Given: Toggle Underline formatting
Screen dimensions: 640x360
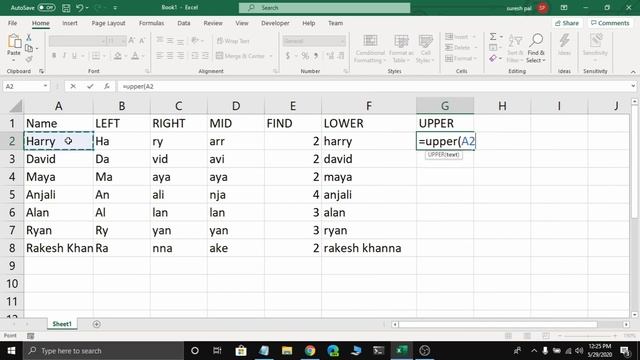Looking at the screenshot, I should (74, 56).
